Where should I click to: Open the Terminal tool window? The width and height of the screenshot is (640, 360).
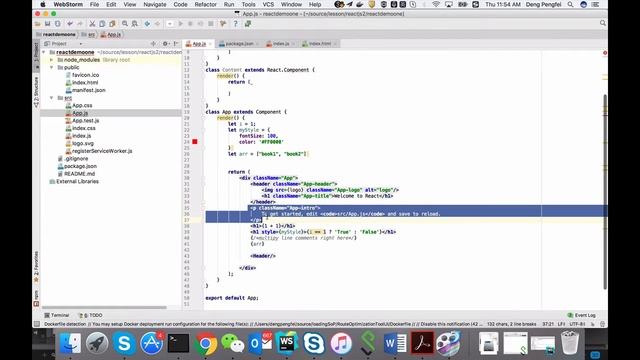tap(57, 315)
